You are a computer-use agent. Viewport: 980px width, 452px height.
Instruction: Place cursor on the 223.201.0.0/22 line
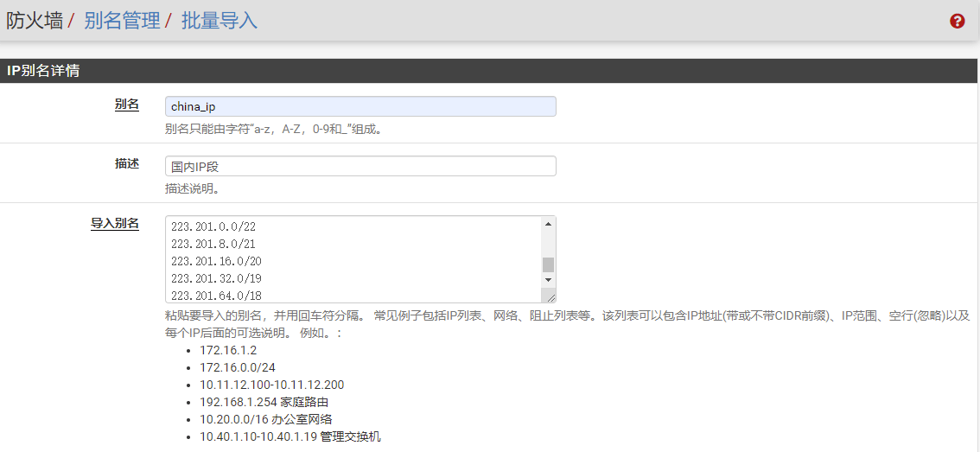213,226
